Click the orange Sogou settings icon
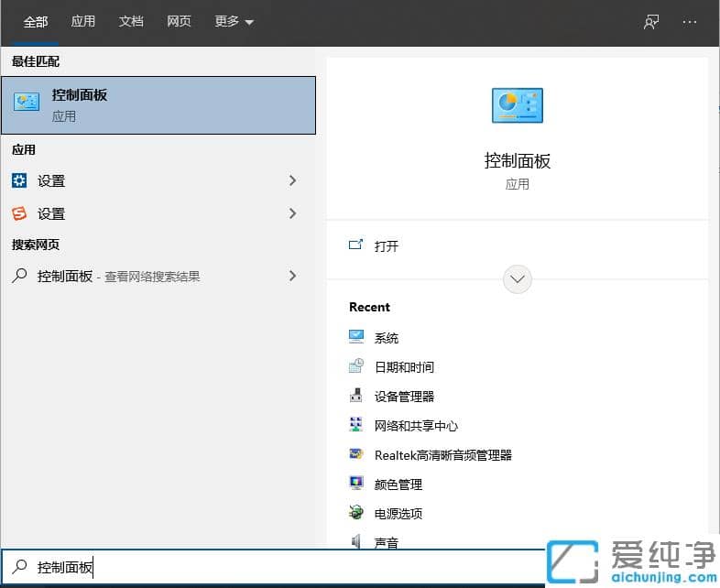Screen dimensions: 720x588 19,213
